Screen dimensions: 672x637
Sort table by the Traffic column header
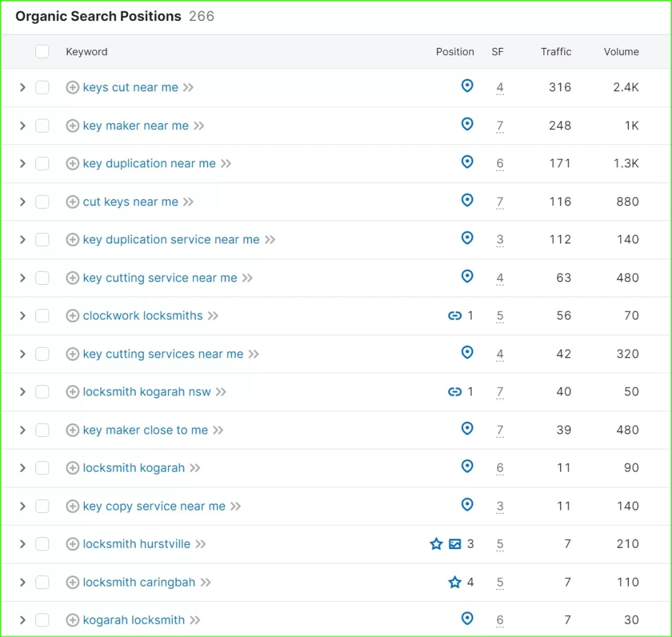556,52
